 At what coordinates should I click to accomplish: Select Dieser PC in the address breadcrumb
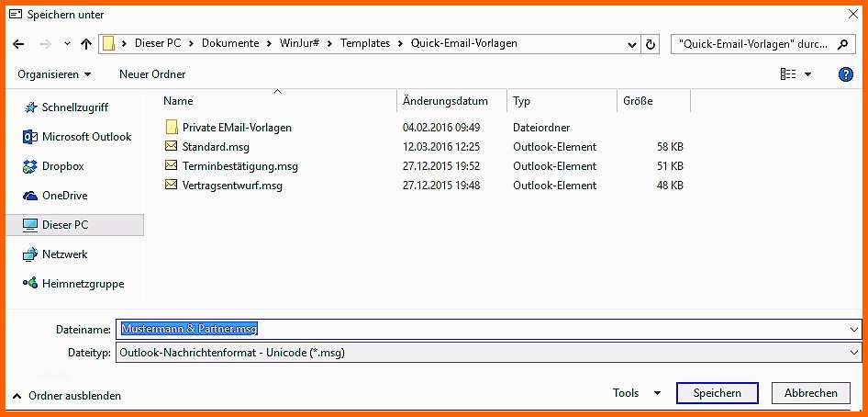click(x=158, y=43)
